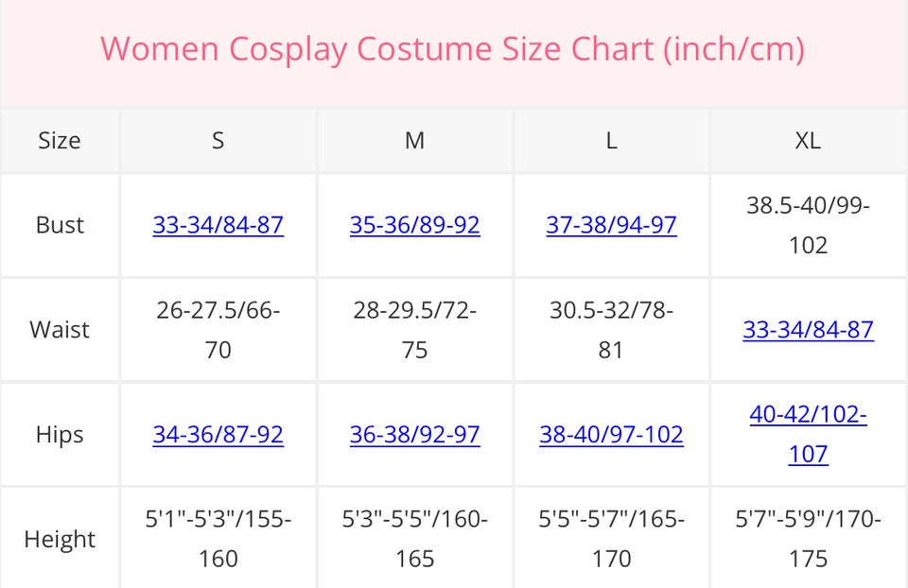Open the M bust link 35-36/89-92
This screenshot has height=588, width=908.
tap(414, 225)
